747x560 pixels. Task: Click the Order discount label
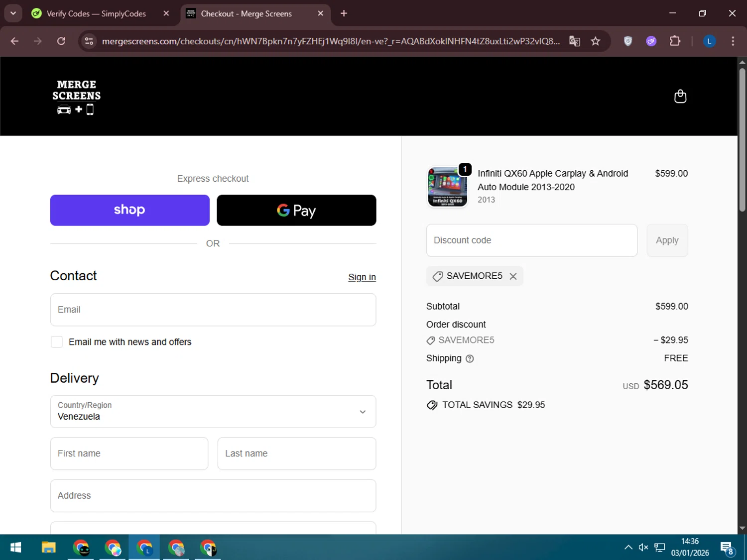[456, 325]
